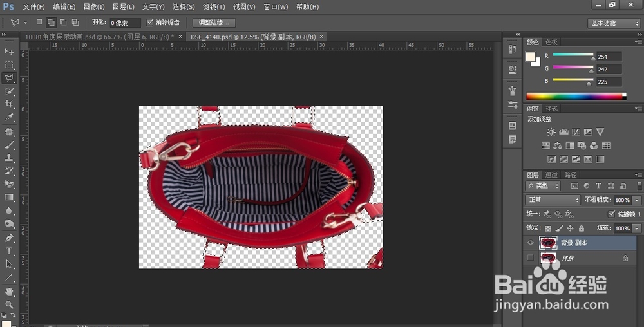Switch to the 通道 tab
Screen dimensions: 644x327
(551, 175)
